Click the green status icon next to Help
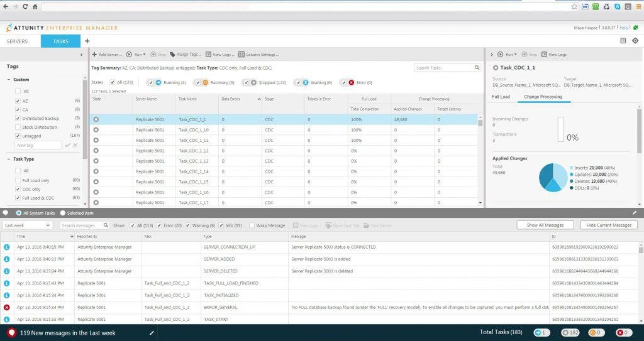This screenshot has width=644, height=341. click(x=635, y=28)
